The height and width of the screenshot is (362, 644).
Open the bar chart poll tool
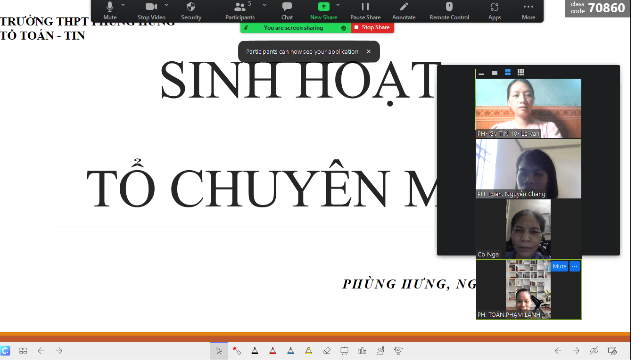362,351
